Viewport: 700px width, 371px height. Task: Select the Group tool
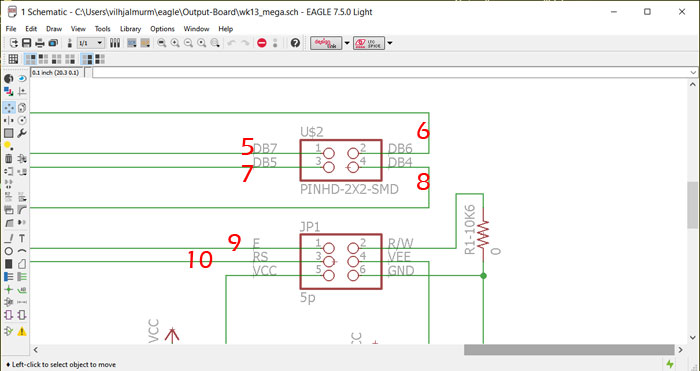pyautogui.click(x=8, y=133)
